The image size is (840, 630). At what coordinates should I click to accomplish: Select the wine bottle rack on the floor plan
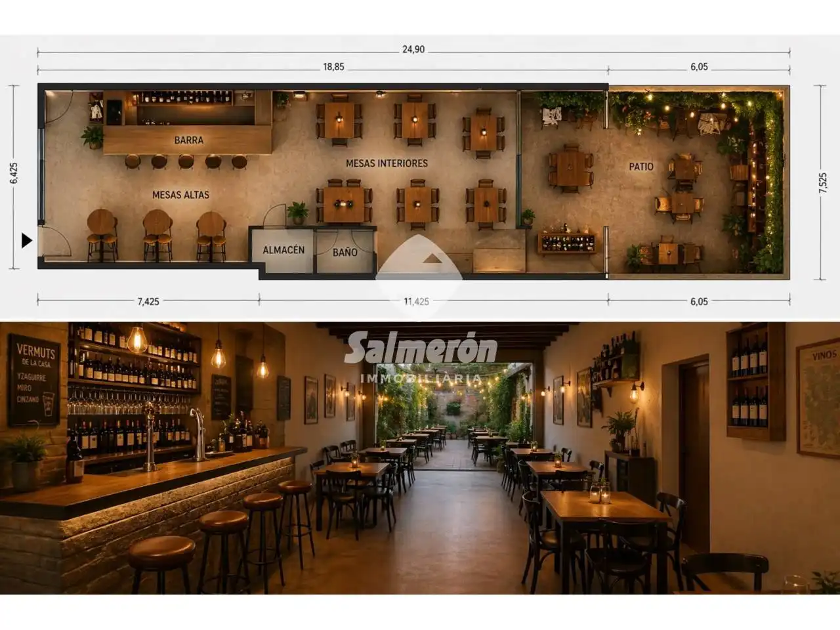coord(567,242)
